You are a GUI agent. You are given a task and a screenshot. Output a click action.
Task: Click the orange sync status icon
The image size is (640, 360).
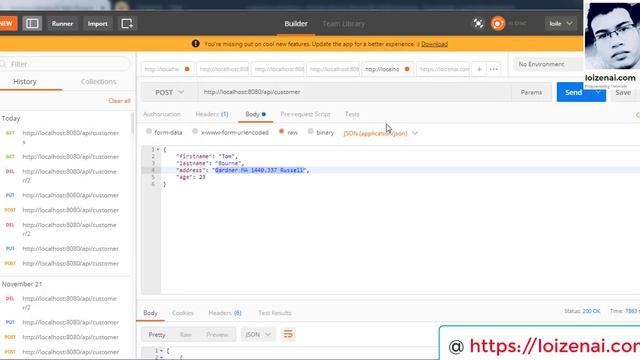click(x=498, y=24)
